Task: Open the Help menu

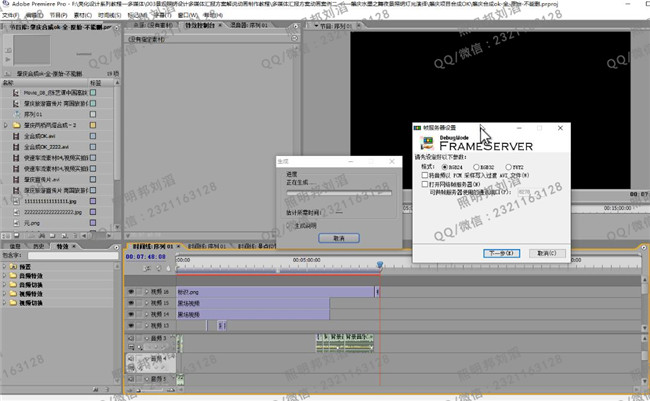Action: [213, 15]
